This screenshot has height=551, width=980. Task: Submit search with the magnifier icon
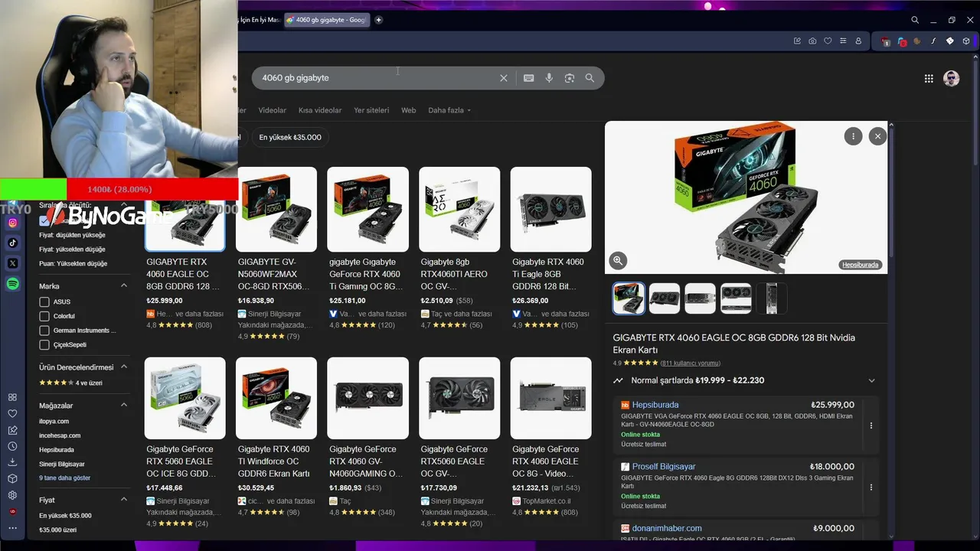pos(590,78)
